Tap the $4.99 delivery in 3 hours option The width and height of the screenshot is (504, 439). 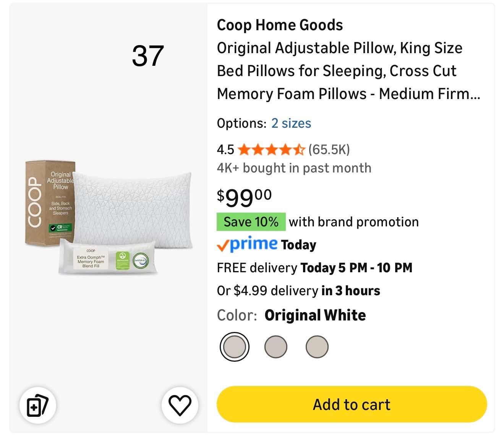[298, 291]
